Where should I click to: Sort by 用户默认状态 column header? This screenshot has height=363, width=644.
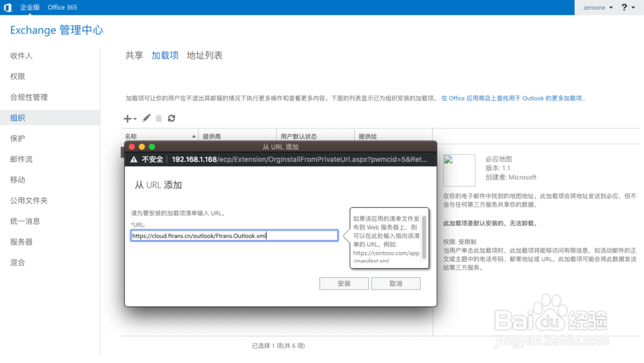pyautogui.click(x=316, y=136)
